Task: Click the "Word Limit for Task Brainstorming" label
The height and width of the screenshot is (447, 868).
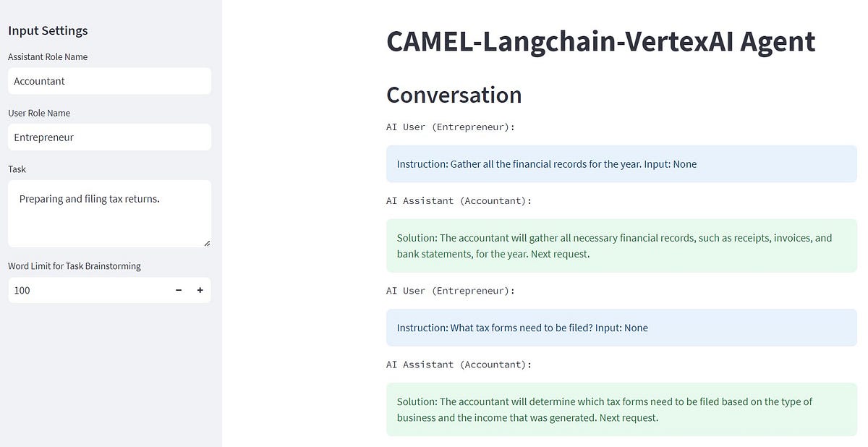Action: 75,266
